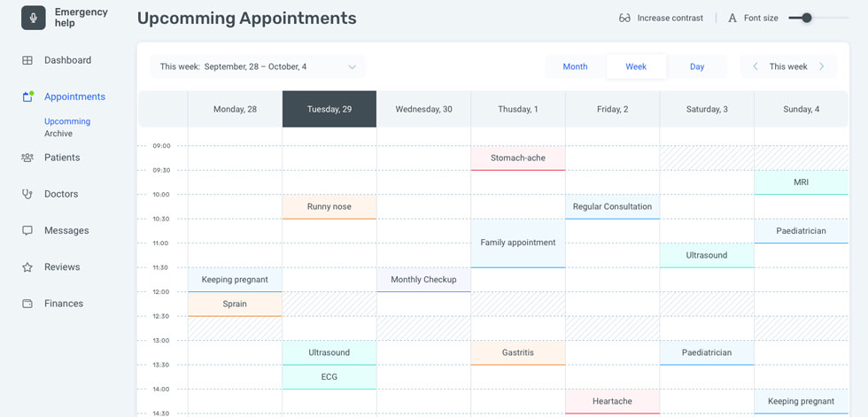Go to next week with right chevron
Viewport: 868px width, 417px height.
(x=822, y=66)
